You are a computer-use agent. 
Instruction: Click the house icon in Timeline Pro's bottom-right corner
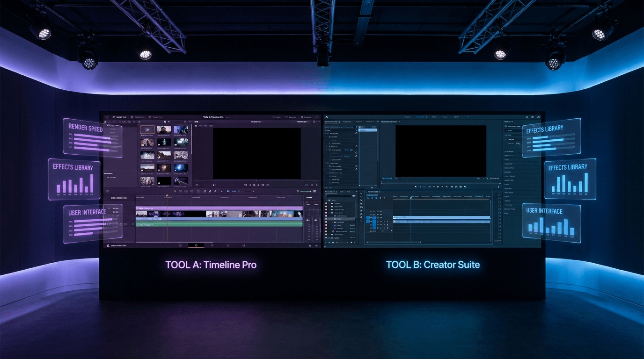[309, 245]
